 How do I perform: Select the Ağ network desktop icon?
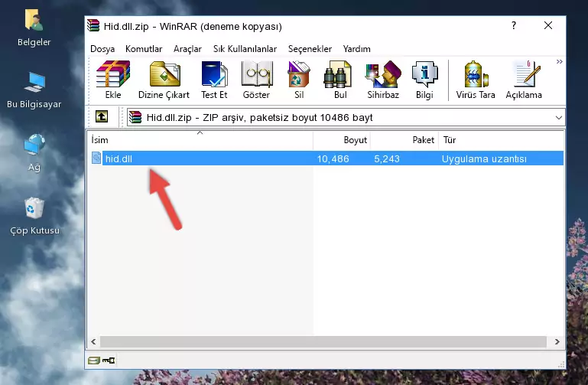point(34,153)
